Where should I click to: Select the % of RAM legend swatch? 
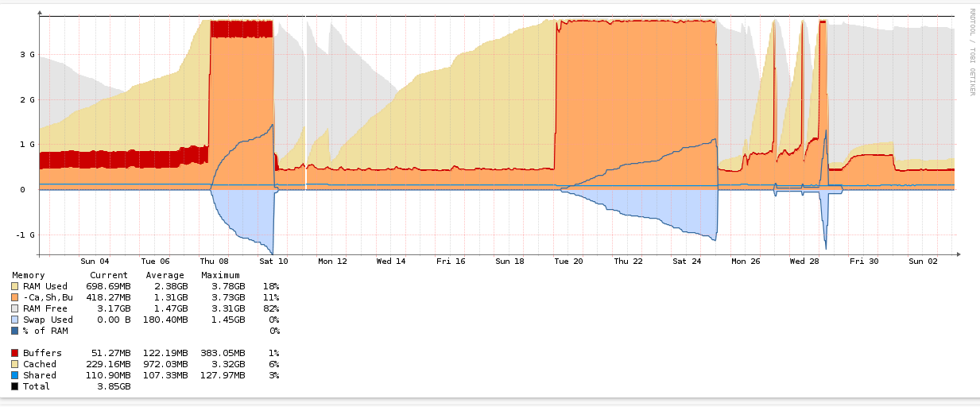pos(15,331)
